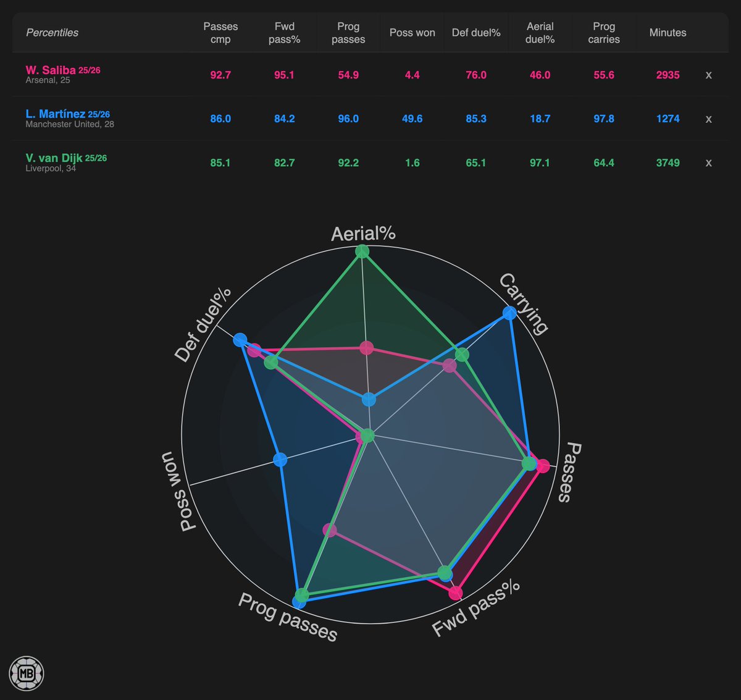
Task: Click the Percentiles header label
Action: click(52, 33)
